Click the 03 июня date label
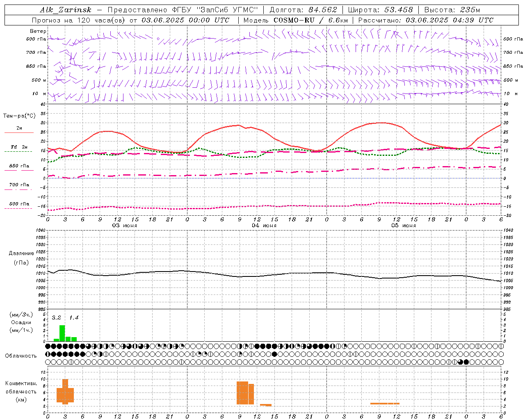 (x=125, y=226)
